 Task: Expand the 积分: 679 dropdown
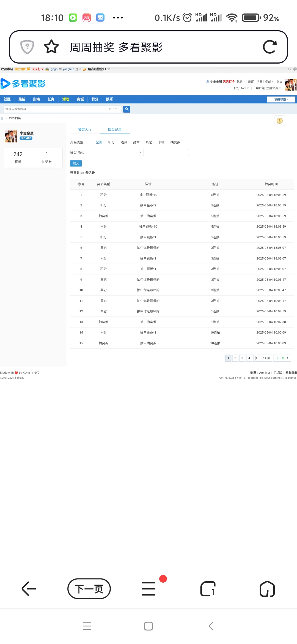coord(241,88)
